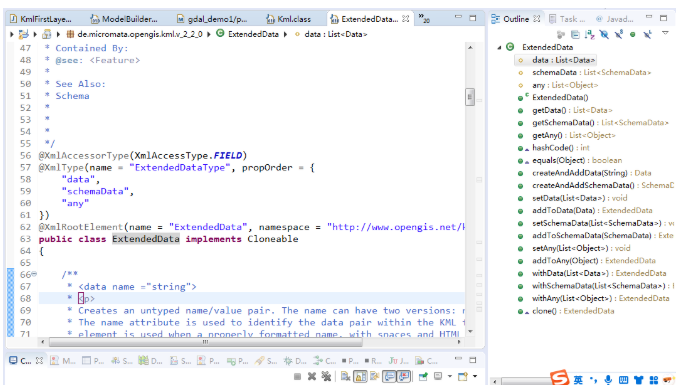Click Clear Console icon
This screenshot has width=682, height=385.
[x=346, y=377]
